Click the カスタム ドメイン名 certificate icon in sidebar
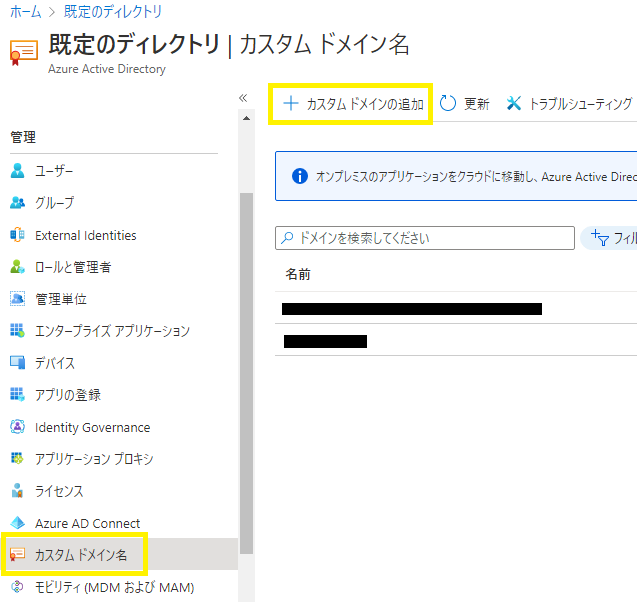Image resolution: width=637 pixels, height=602 pixels. coord(17,554)
